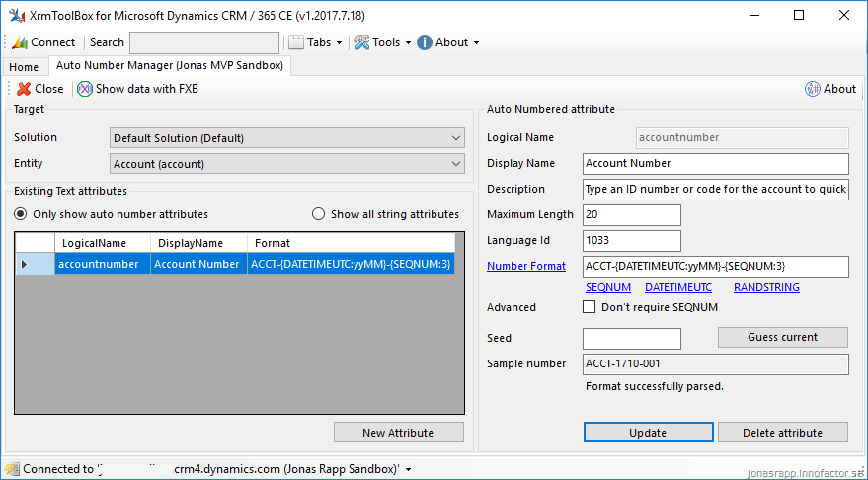Insert the RANDSTRING placeholder link
Image resolution: width=868 pixels, height=480 pixels.
click(766, 287)
